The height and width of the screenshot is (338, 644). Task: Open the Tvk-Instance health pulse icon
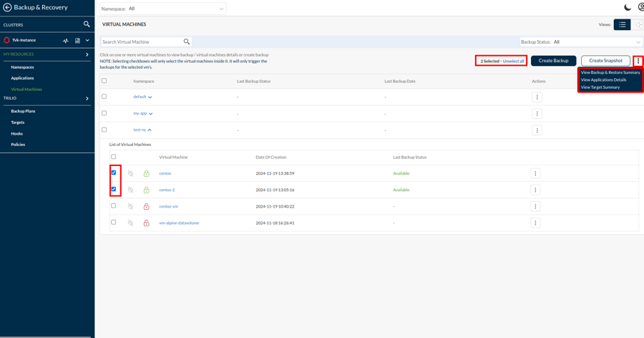66,41
